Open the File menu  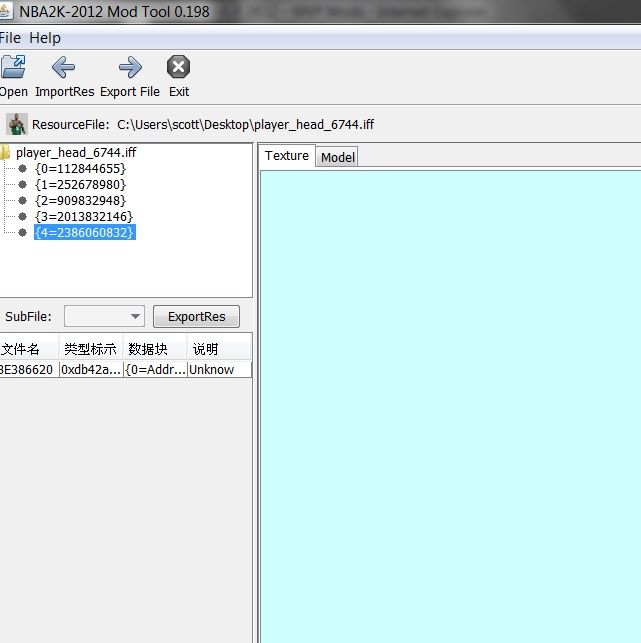tap(10, 38)
